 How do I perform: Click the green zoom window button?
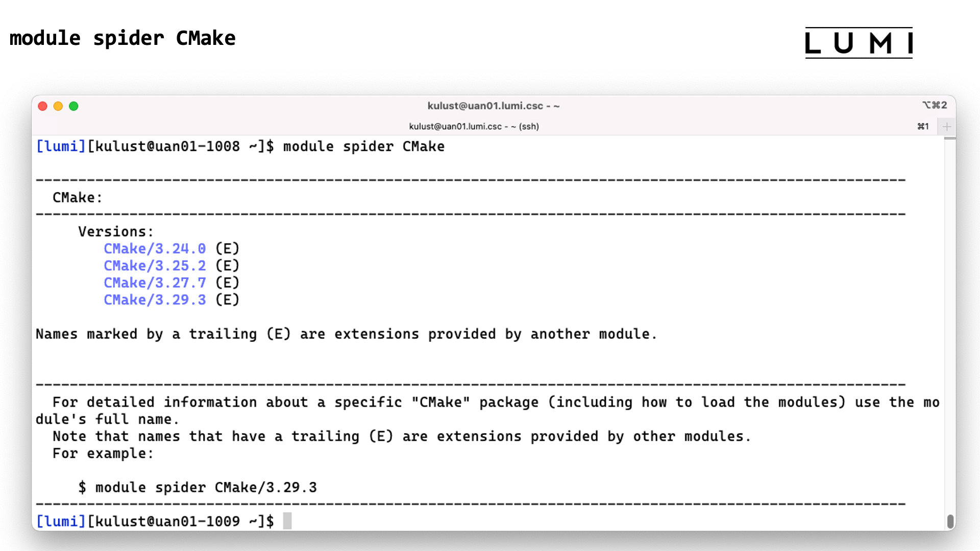[x=73, y=106]
